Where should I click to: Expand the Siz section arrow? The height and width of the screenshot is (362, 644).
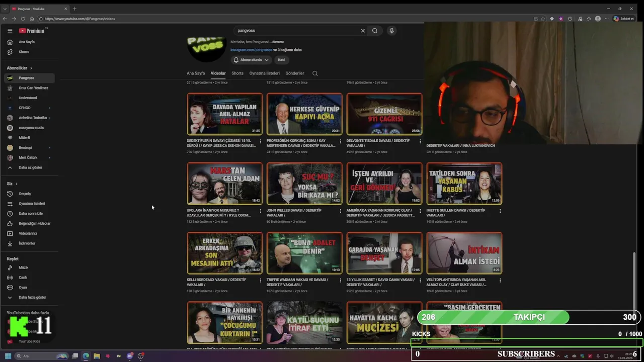16,184
